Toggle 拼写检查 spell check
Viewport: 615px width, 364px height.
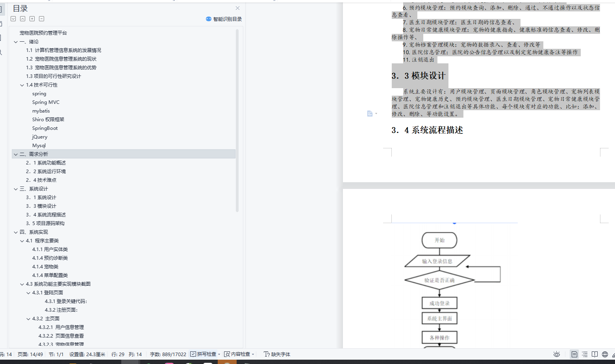(x=203, y=354)
